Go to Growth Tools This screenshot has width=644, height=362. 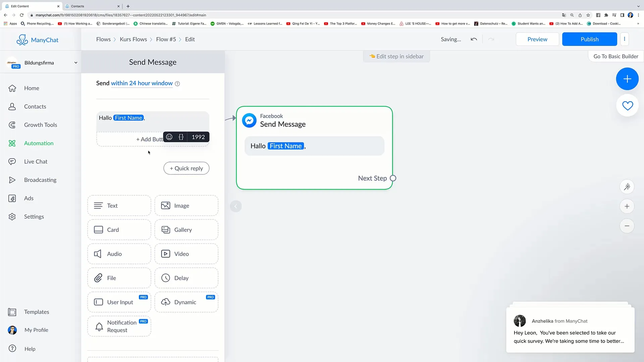pos(40,125)
